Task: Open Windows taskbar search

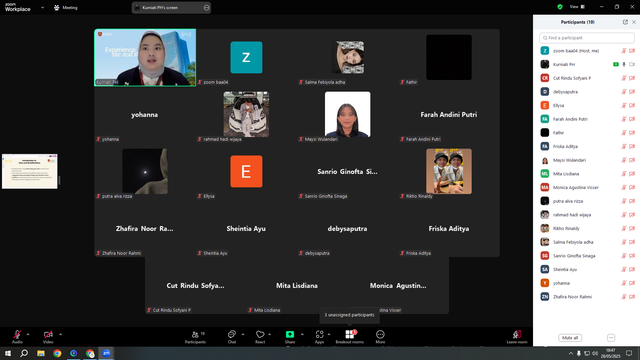Action: click(24, 353)
